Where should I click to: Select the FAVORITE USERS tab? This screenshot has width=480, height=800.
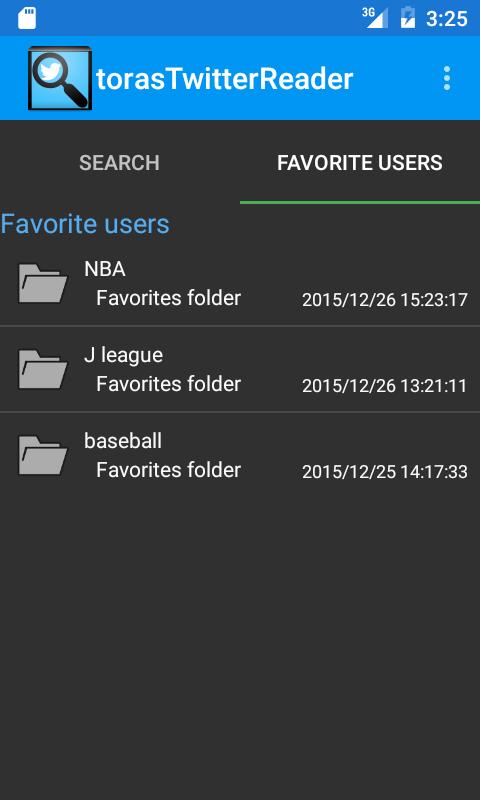point(360,163)
